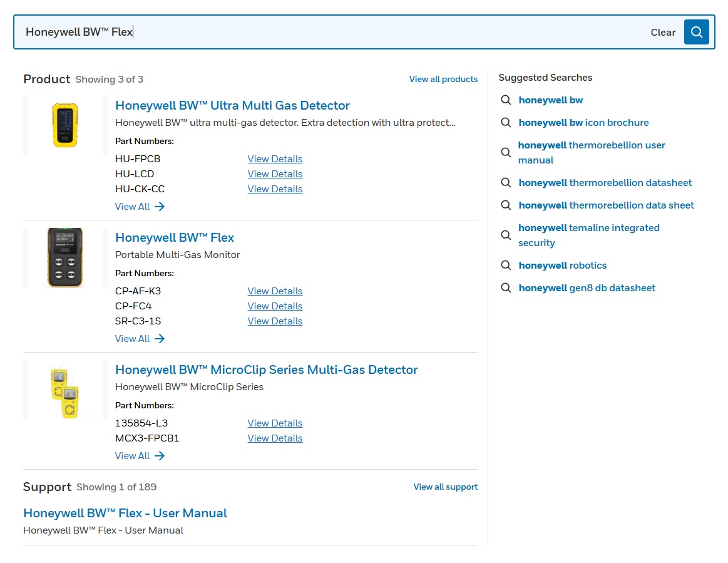Image resolution: width=728 pixels, height=563 pixels.
Task: Click View All under BW Flex parts
Action: tap(140, 339)
